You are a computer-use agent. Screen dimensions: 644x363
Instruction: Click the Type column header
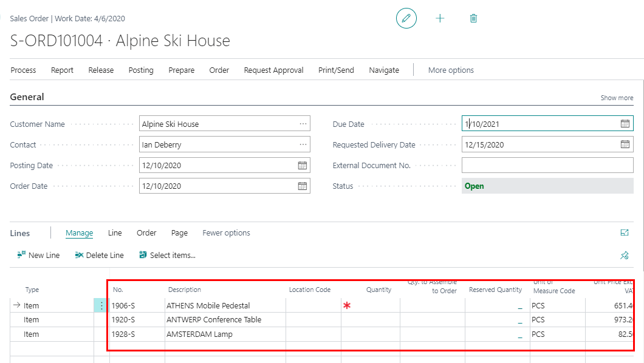pyautogui.click(x=32, y=290)
